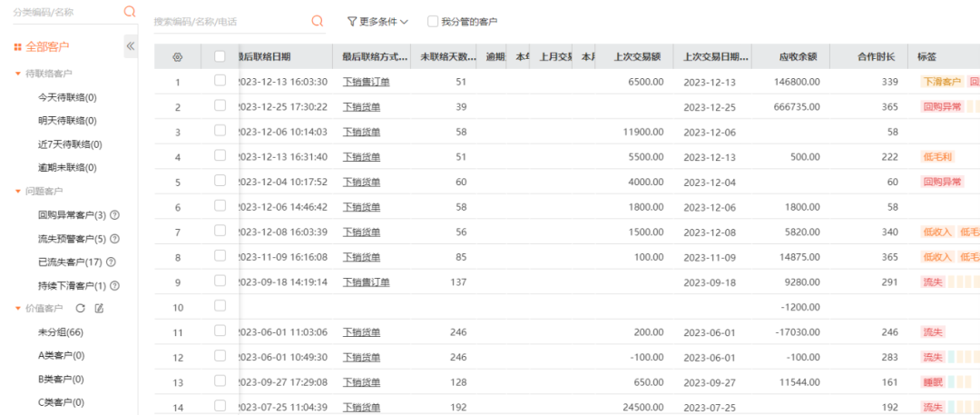Screen dimensions: 980x415
Task: Select 今天待联络(0) in sidebar
Action: [67, 97]
